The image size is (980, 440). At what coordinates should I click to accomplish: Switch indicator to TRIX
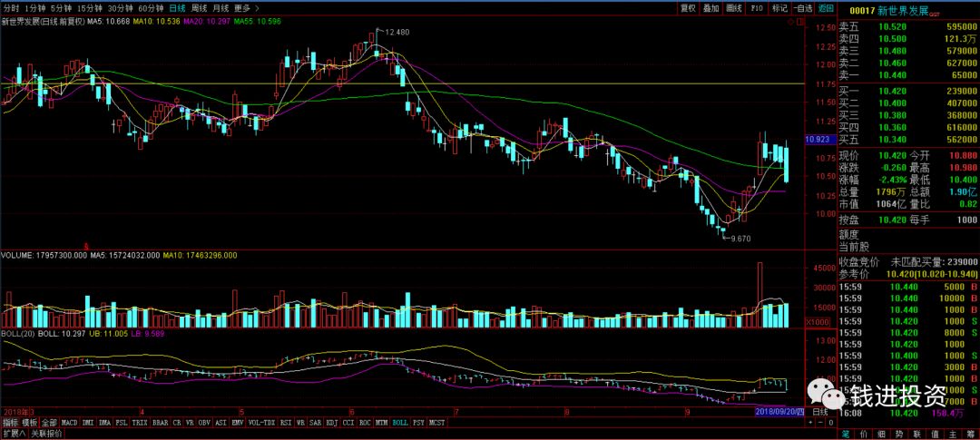(x=140, y=423)
